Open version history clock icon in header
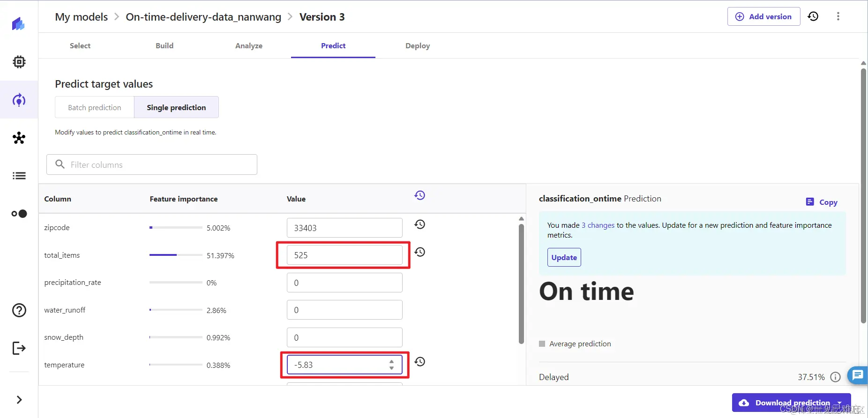Image resolution: width=868 pixels, height=418 pixels. pos(813,16)
